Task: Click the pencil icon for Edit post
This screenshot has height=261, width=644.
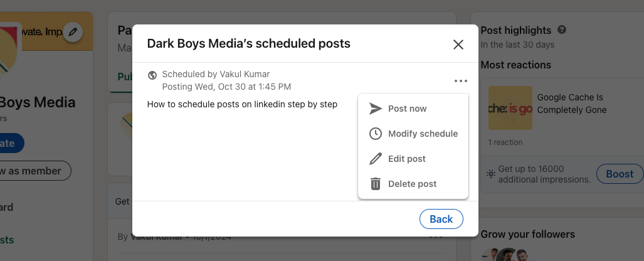Action: click(376, 159)
